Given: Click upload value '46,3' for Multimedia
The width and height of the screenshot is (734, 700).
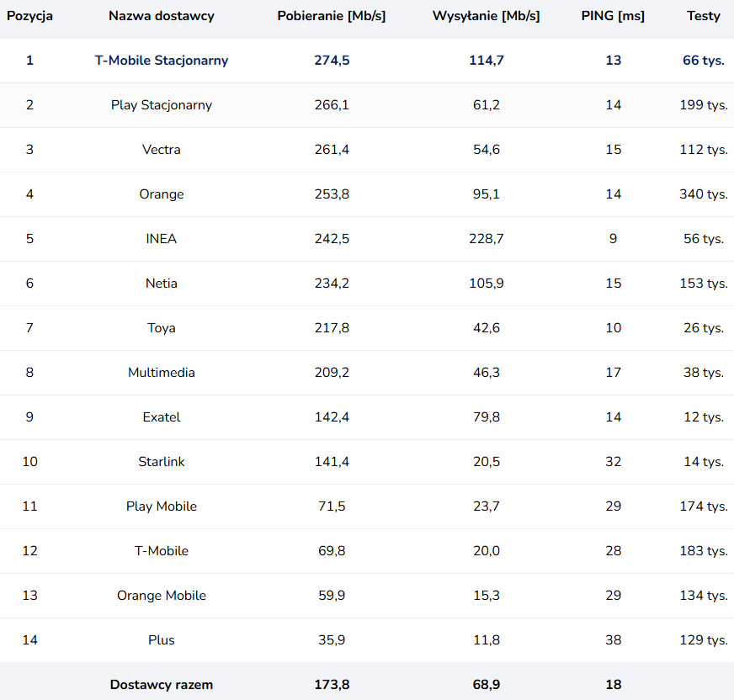Looking at the screenshot, I should 487,373.
